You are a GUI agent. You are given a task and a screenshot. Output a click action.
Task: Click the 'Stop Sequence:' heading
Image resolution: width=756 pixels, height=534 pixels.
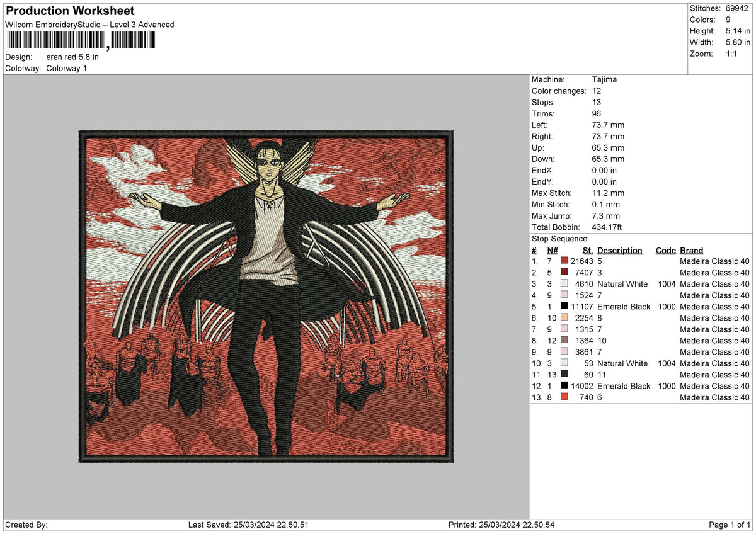[560, 239]
